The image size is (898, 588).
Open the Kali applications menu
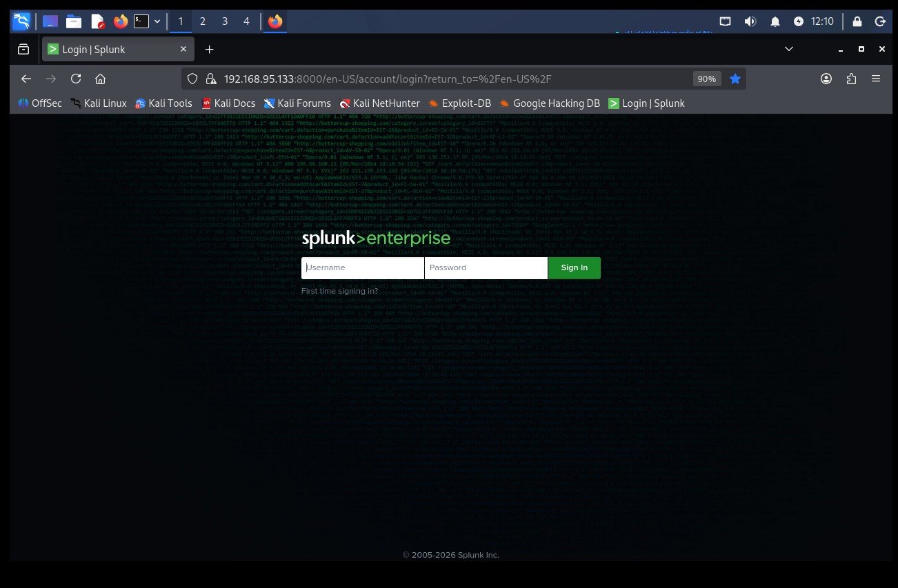click(x=21, y=21)
